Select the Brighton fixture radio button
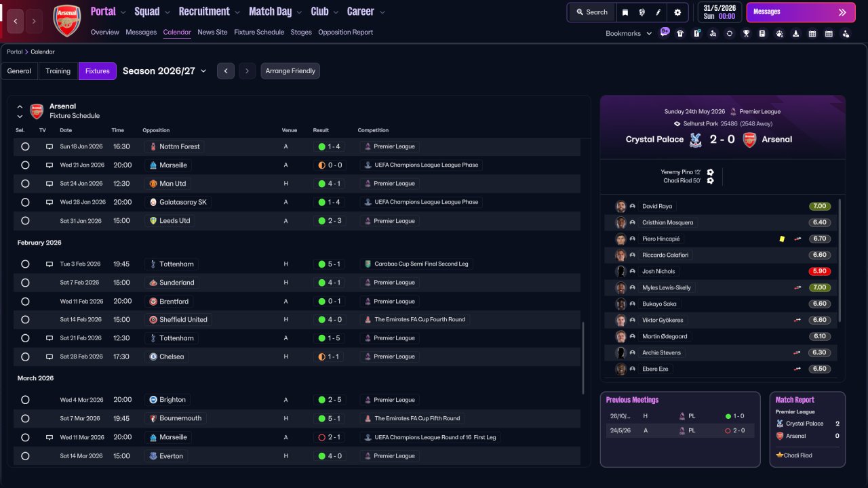The height and width of the screenshot is (488, 868). (25, 400)
